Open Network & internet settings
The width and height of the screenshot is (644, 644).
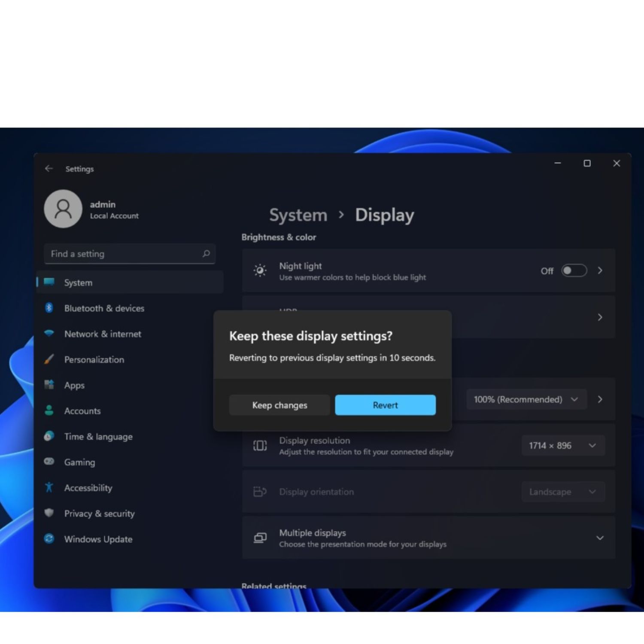103,334
